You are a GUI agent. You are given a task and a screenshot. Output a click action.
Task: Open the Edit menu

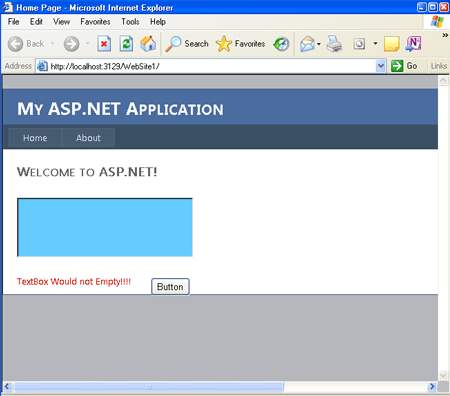pyautogui.click(x=36, y=22)
